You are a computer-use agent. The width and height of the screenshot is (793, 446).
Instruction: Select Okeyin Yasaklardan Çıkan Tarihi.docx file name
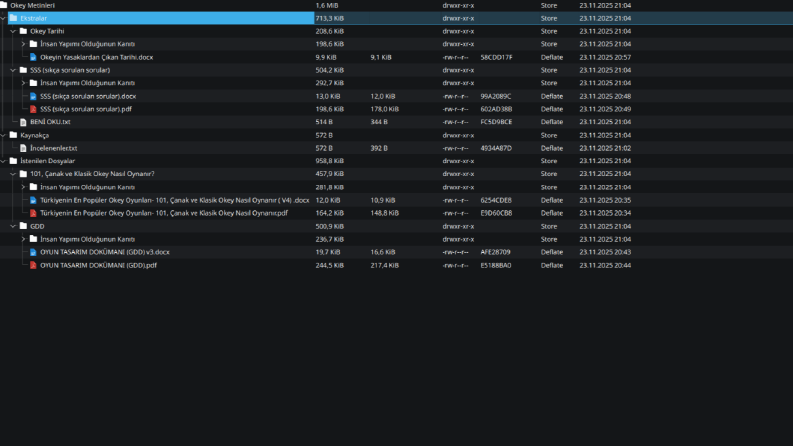pyautogui.click(x=97, y=57)
